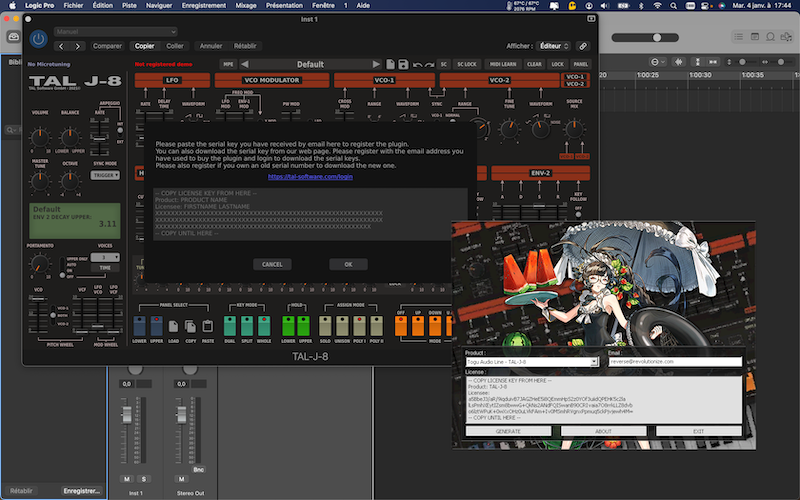Click the TAL redo arrow icon

(430, 65)
